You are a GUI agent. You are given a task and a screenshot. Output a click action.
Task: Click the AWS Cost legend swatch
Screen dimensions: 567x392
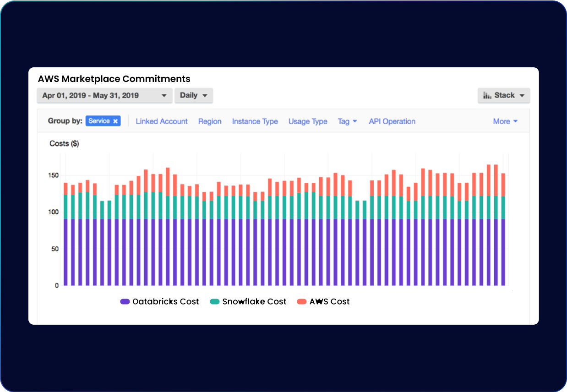coord(302,302)
